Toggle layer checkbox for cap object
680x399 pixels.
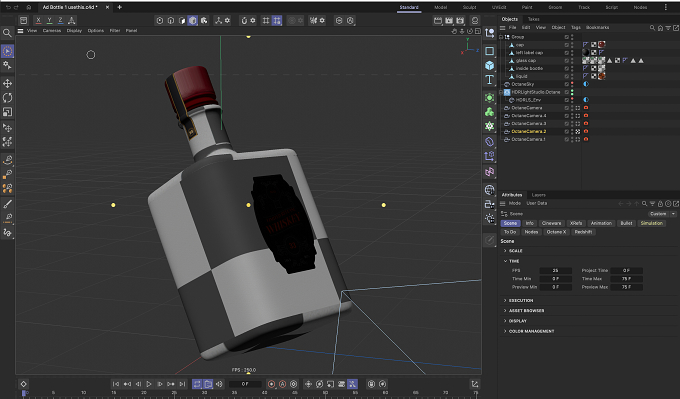click(566, 45)
